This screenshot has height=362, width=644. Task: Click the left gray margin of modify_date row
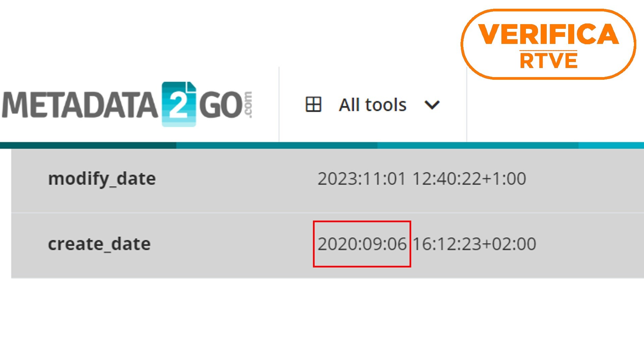(30, 180)
